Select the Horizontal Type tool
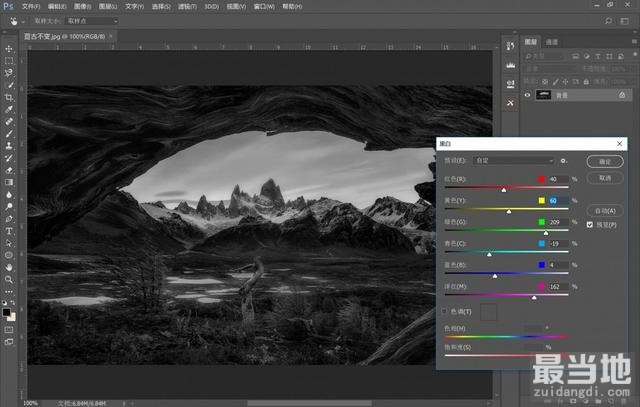 coord(9,230)
